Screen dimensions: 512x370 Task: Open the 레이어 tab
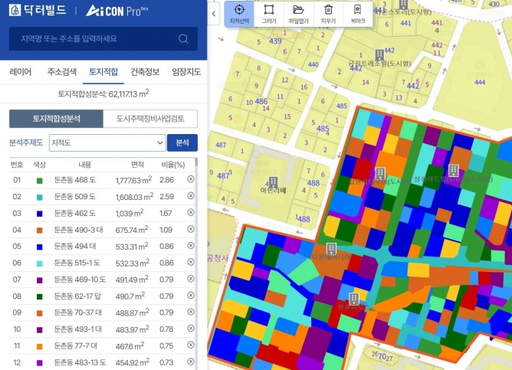[x=21, y=72]
